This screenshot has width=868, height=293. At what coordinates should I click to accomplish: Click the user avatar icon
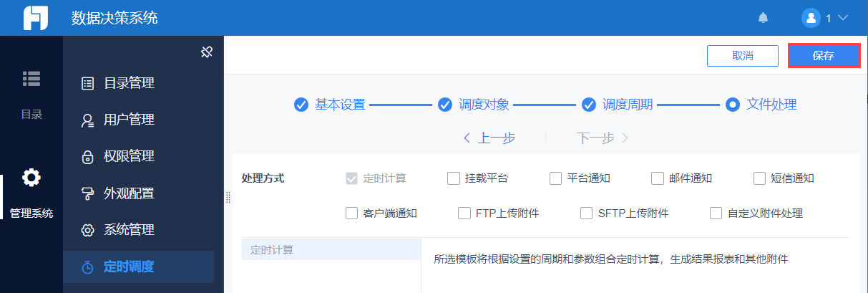click(x=811, y=18)
